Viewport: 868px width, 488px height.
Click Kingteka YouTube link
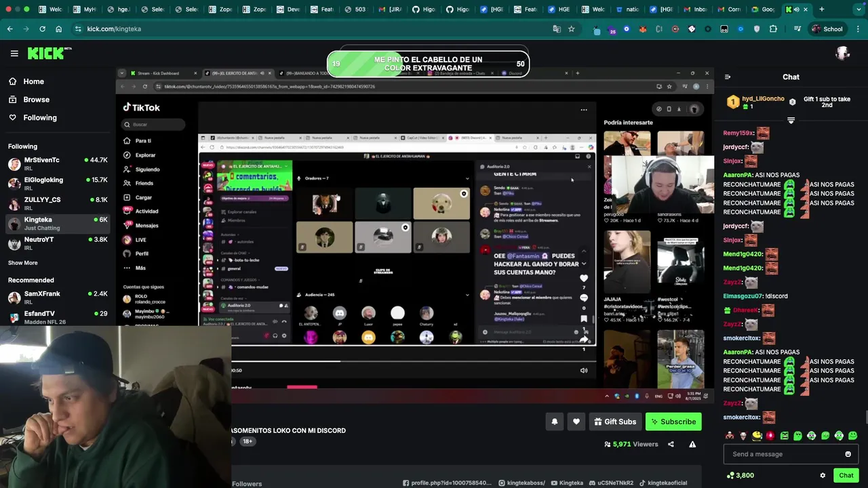pos(567,483)
